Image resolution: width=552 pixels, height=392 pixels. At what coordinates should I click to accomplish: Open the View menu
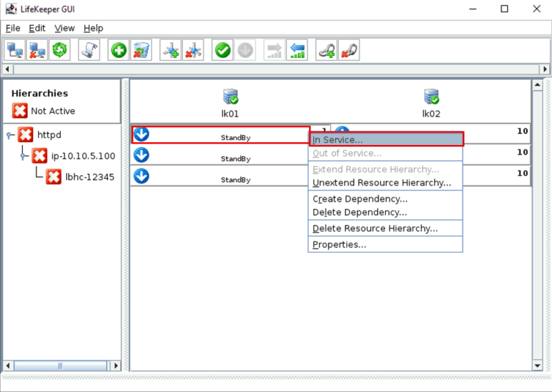coord(64,28)
